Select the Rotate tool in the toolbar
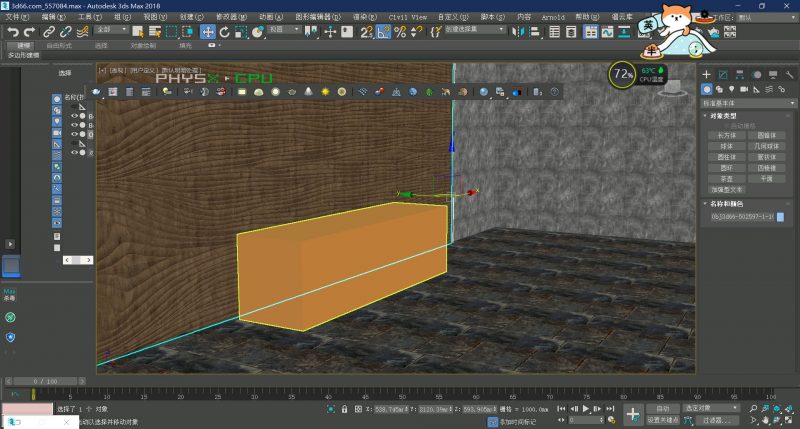 click(x=226, y=32)
